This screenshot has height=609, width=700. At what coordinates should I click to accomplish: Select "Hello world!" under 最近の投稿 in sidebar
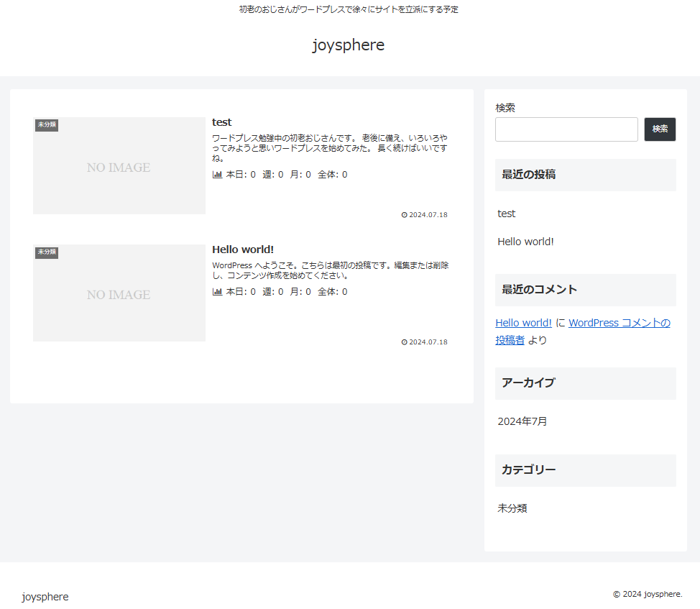pos(525,242)
